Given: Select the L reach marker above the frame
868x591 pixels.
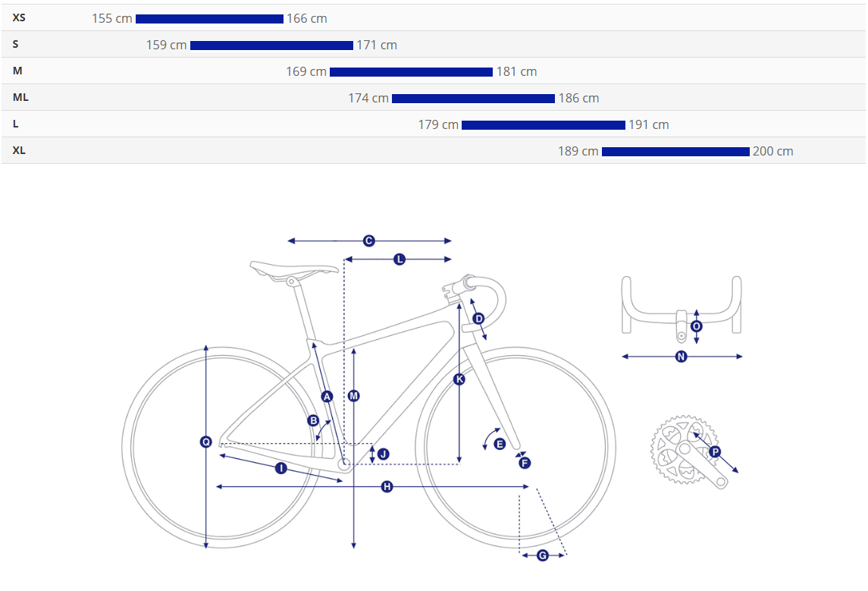Looking at the screenshot, I should (399, 259).
